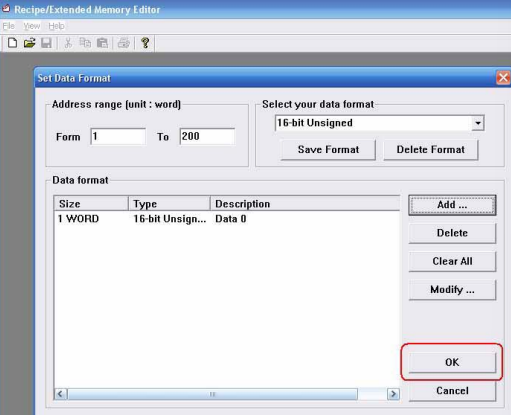Click the Paste clipboard toolbar icon
511x415 pixels.
102,43
